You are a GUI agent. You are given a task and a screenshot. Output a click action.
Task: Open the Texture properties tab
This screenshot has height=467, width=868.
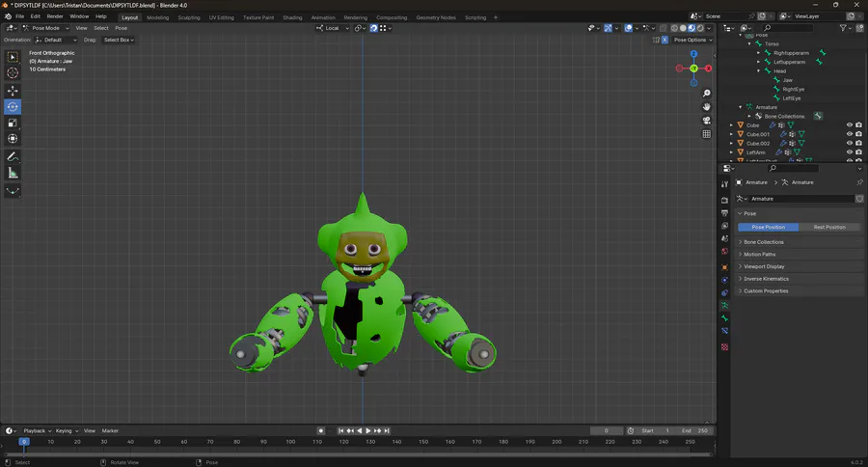pyautogui.click(x=724, y=346)
